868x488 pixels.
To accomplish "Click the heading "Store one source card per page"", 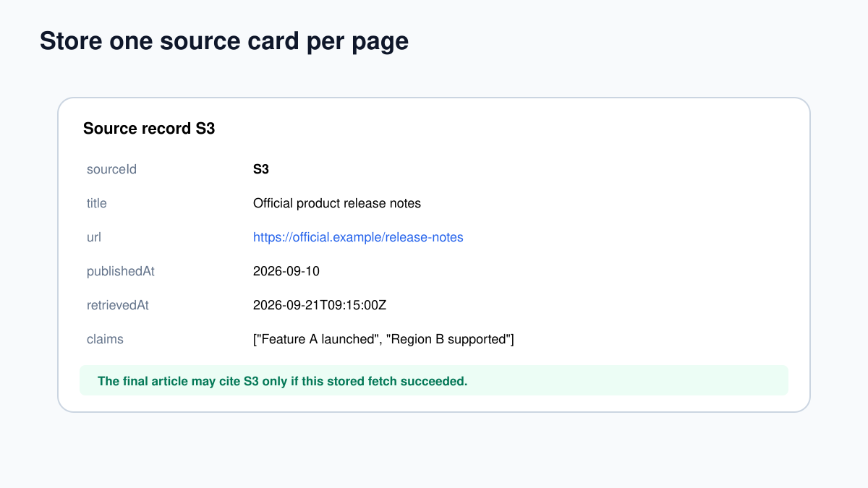I will (x=224, y=41).
